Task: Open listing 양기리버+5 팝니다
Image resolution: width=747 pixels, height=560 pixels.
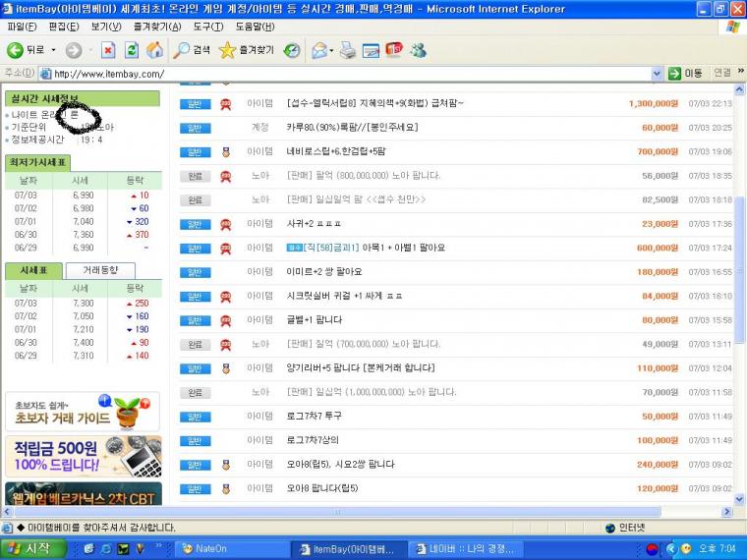Action: [361, 367]
